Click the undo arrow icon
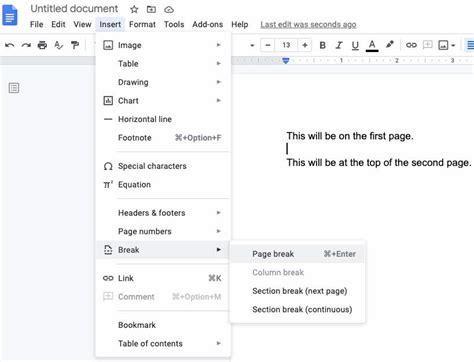Image resolution: width=474 pixels, height=362 pixels. pyautogui.click(x=10, y=45)
